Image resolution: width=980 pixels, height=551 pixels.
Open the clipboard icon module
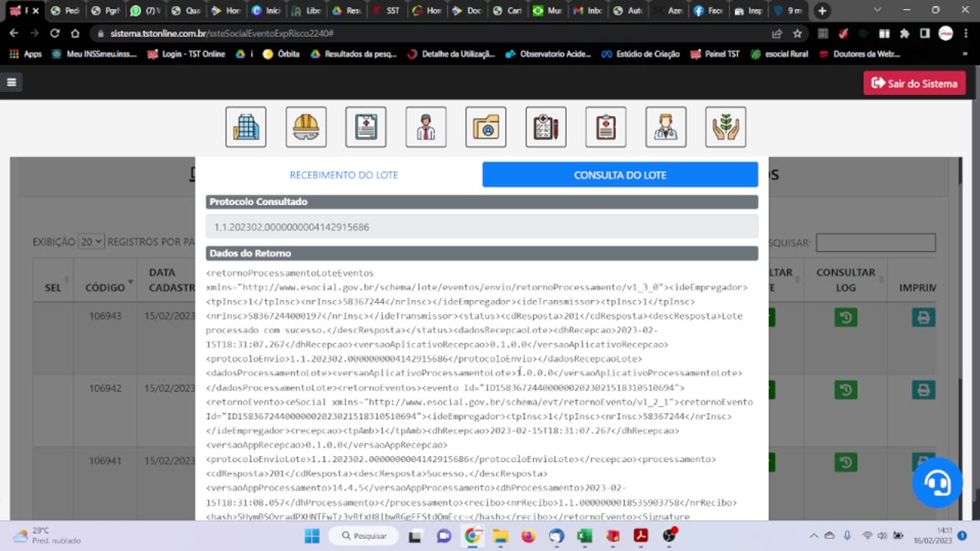point(606,127)
